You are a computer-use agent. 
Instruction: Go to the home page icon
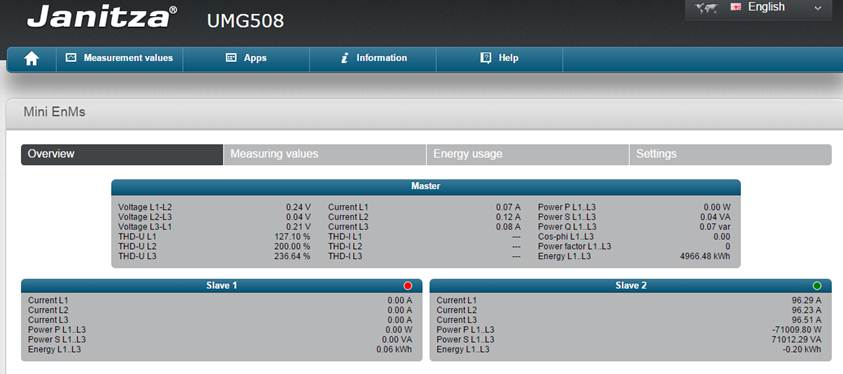pos(32,59)
